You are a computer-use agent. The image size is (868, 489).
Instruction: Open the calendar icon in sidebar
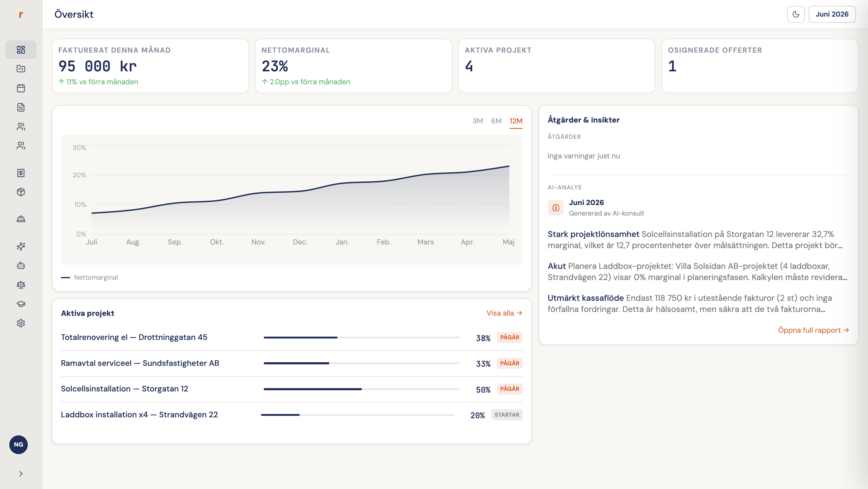click(21, 88)
